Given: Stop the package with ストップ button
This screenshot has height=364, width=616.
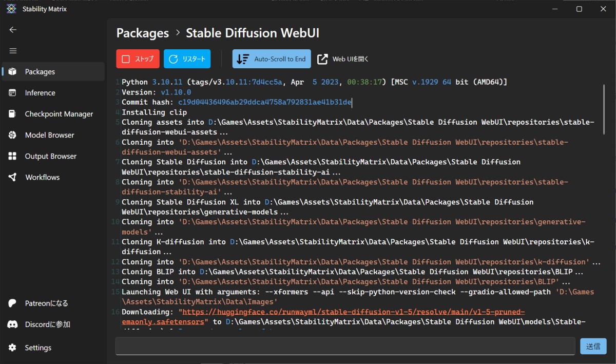Looking at the screenshot, I should [138, 59].
